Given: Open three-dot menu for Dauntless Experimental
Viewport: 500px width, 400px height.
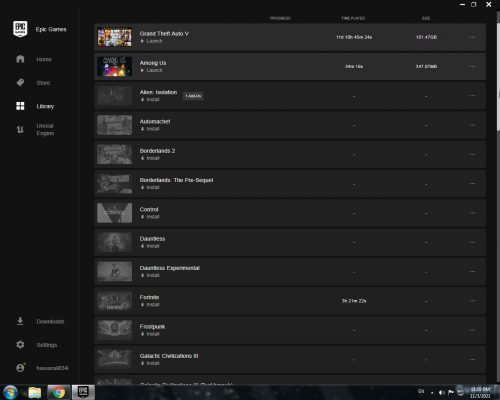Looking at the screenshot, I should point(472,272).
